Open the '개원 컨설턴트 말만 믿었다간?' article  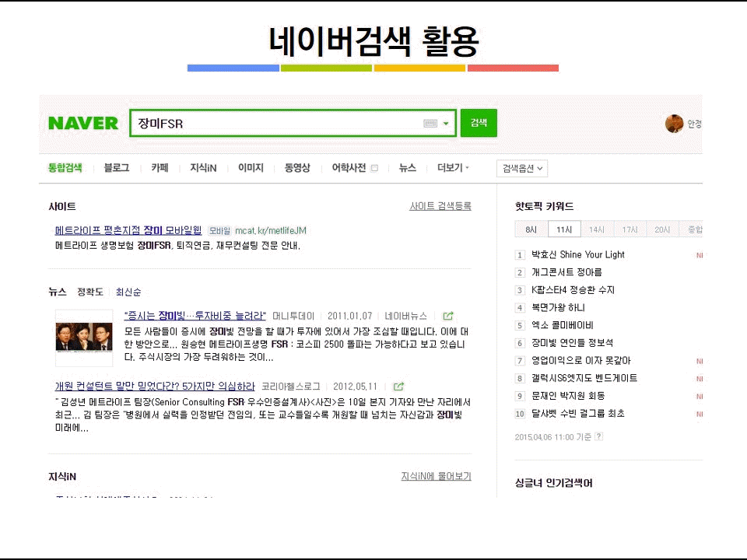[x=155, y=387]
